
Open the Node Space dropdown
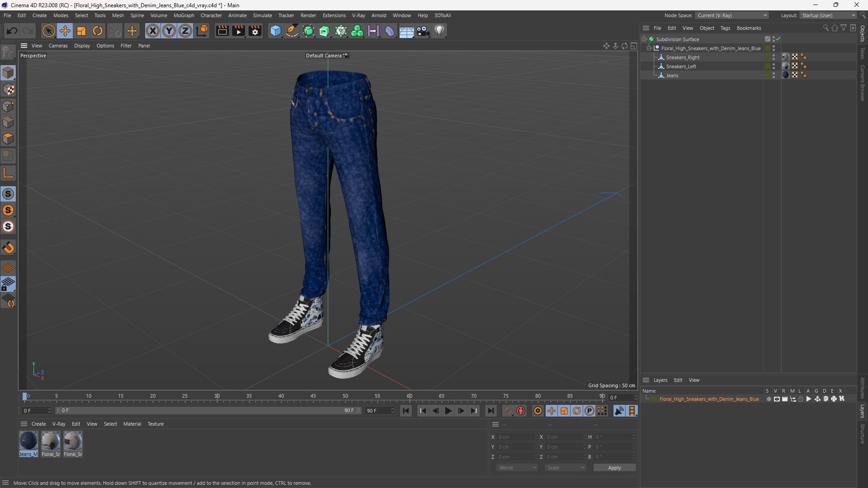(x=731, y=15)
